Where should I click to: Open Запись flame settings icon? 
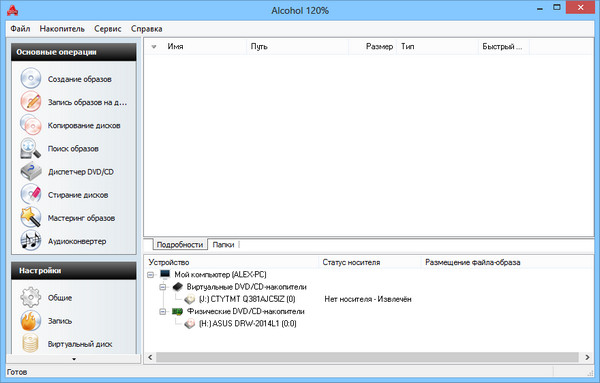[31, 321]
